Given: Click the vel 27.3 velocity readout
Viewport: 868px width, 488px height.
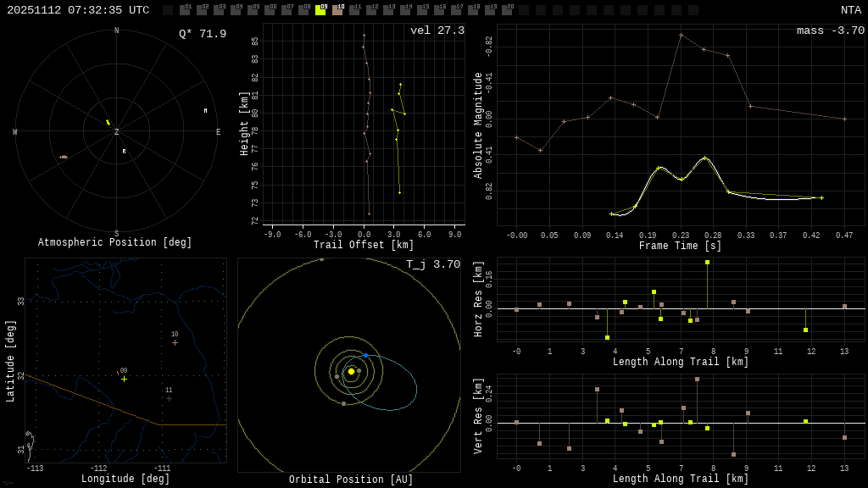Looking at the screenshot, I should [437, 30].
